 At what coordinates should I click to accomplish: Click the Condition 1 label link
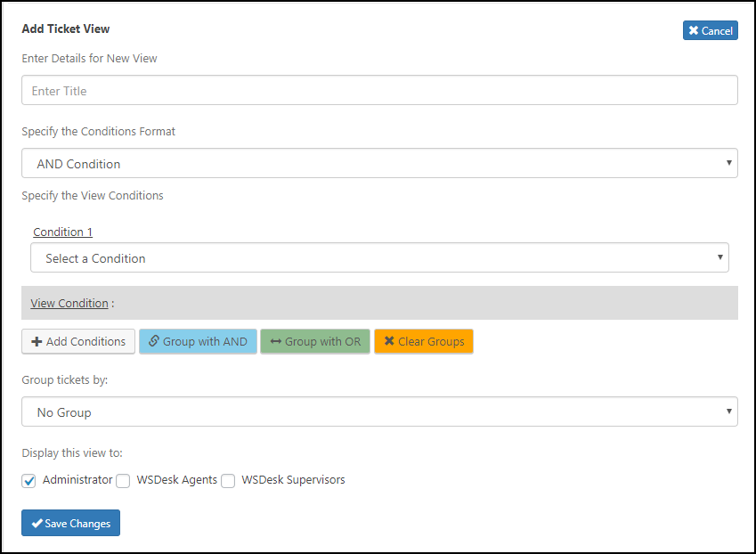(62, 232)
